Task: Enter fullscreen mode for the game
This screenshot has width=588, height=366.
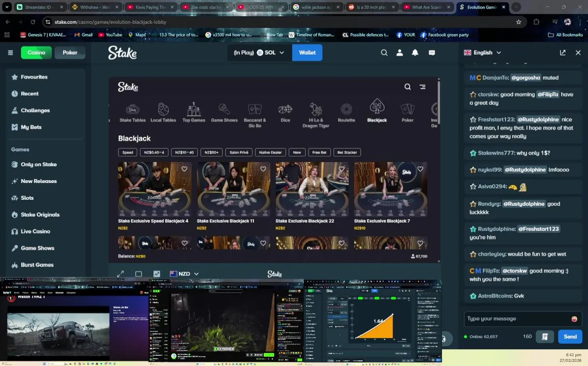Action: click(120, 274)
